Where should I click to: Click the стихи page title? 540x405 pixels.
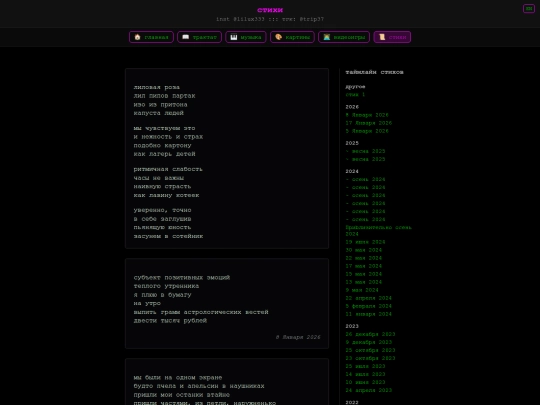(x=270, y=10)
